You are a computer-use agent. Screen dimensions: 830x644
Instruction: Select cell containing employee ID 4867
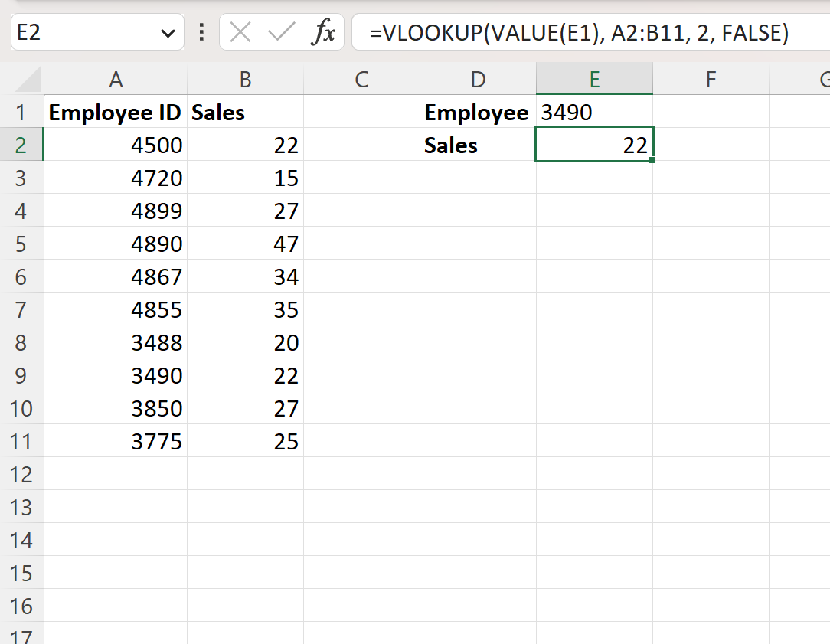116,276
